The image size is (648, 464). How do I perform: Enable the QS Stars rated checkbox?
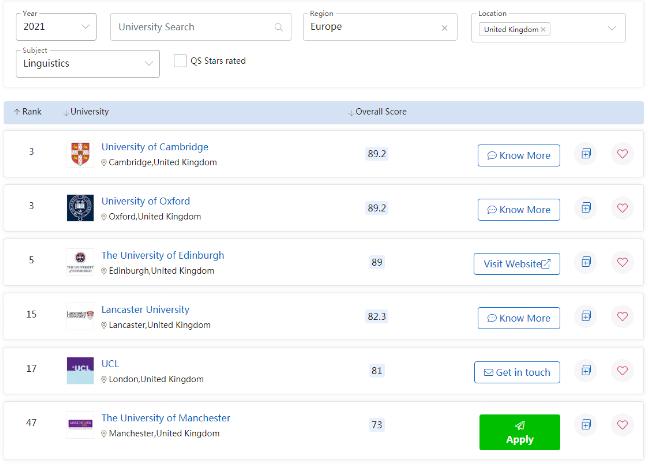pyautogui.click(x=181, y=61)
